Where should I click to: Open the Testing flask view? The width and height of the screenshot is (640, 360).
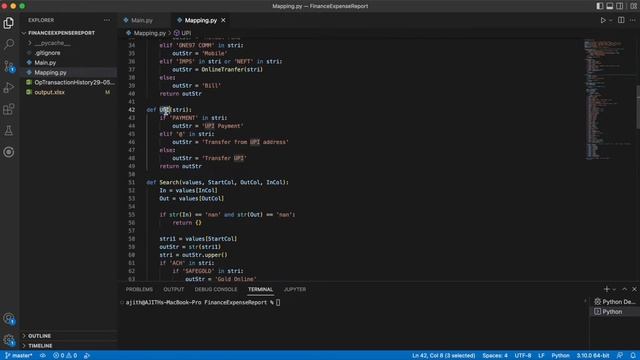pyautogui.click(x=9, y=131)
